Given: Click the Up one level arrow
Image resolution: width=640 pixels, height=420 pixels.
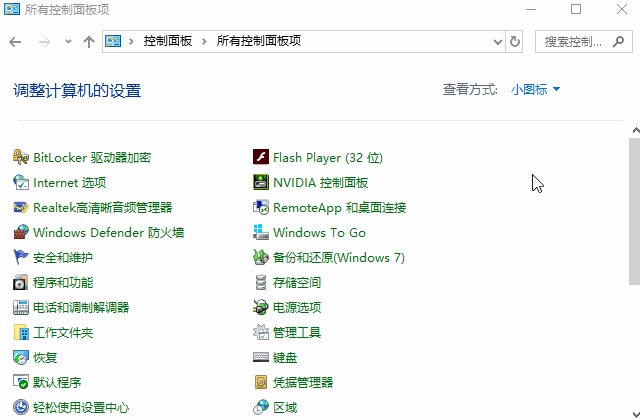Looking at the screenshot, I should (89, 42).
